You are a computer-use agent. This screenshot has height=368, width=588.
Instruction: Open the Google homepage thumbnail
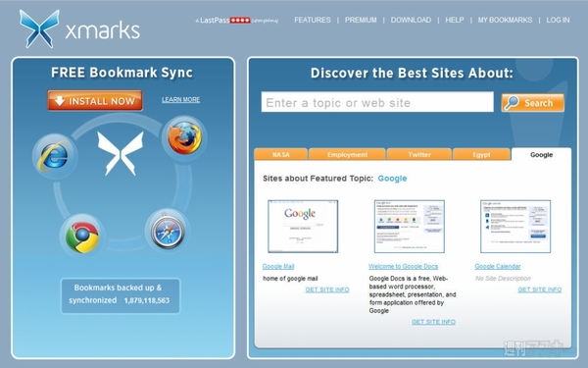point(303,227)
